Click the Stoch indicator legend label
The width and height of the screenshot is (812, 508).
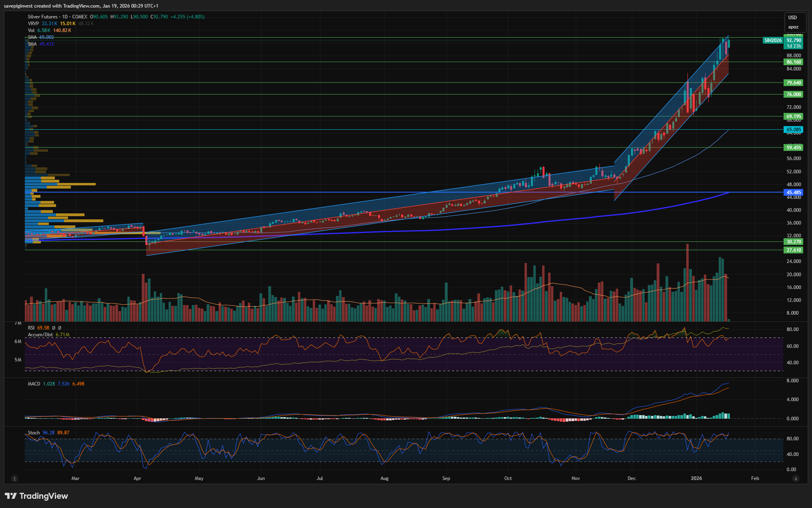coord(34,433)
